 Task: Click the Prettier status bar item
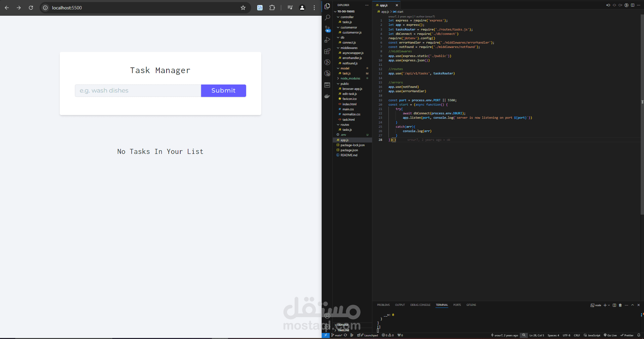[x=627, y=335]
